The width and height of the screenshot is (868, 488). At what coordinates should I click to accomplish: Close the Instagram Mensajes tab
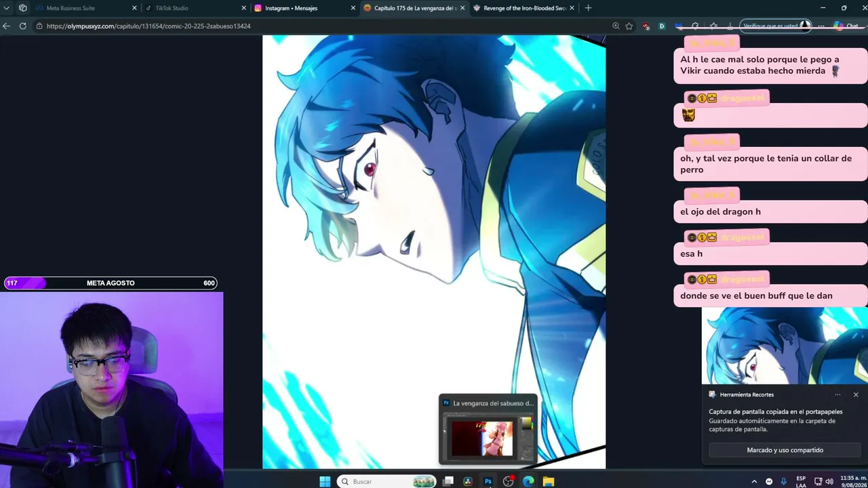(x=353, y=8)
